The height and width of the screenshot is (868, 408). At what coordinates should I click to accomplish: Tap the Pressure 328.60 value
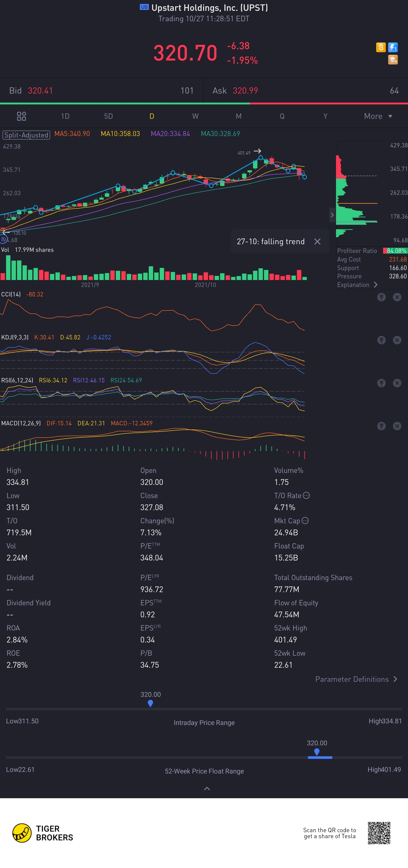398,276
